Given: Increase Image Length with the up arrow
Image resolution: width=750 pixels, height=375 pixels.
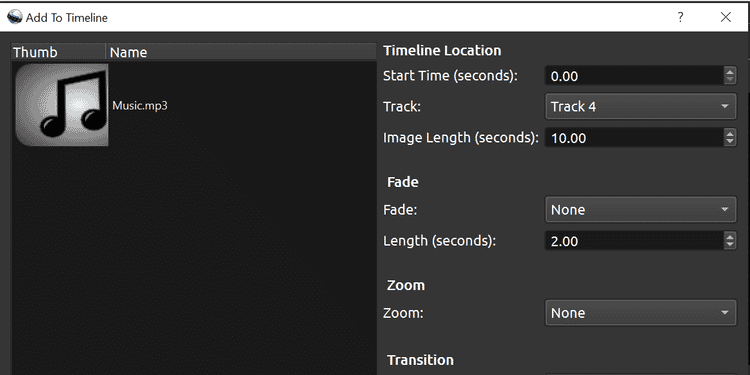Looking at the screenshot, I should pos(729,133).
